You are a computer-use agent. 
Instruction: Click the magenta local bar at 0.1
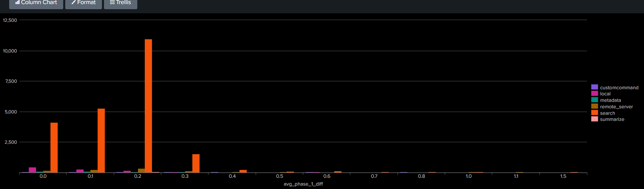[x=80, y=171]
